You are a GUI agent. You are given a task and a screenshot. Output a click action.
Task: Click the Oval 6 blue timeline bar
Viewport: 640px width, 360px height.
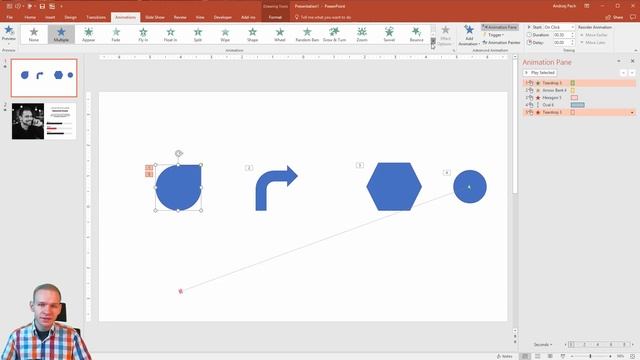[x=578, y=105]
